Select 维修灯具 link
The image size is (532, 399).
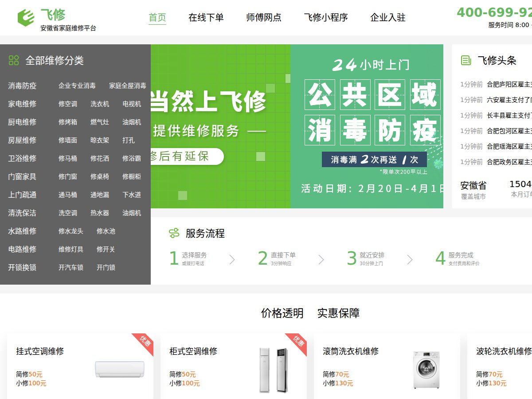coord(71,249)
